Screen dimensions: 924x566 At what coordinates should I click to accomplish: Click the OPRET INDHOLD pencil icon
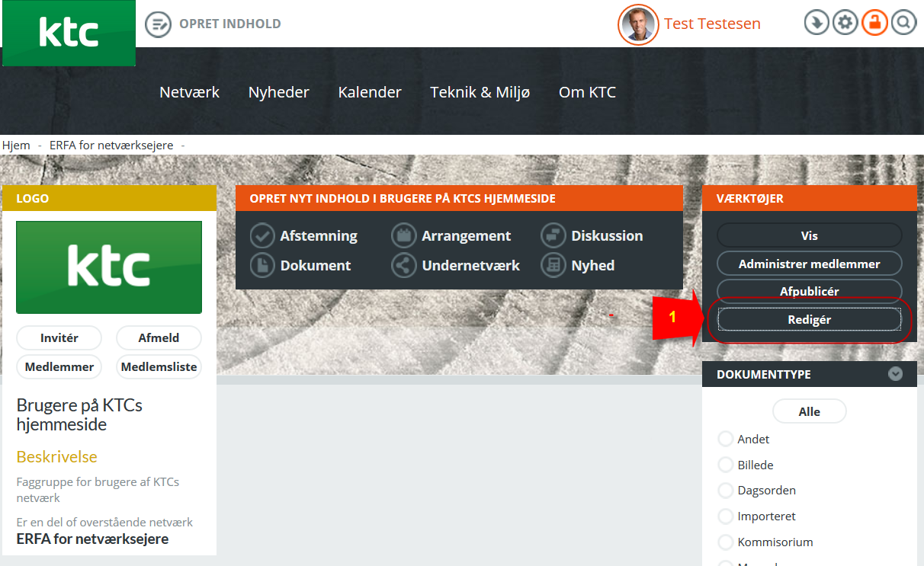click(158, 24)
